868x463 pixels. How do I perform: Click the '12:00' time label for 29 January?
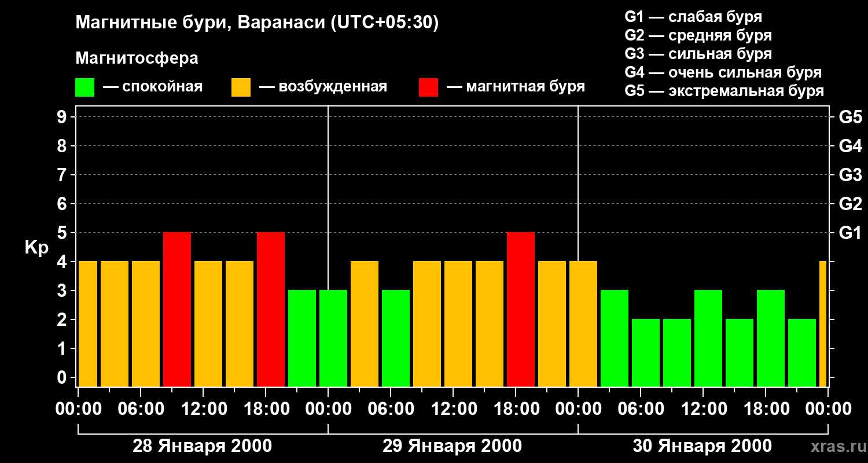coord(454,409)
